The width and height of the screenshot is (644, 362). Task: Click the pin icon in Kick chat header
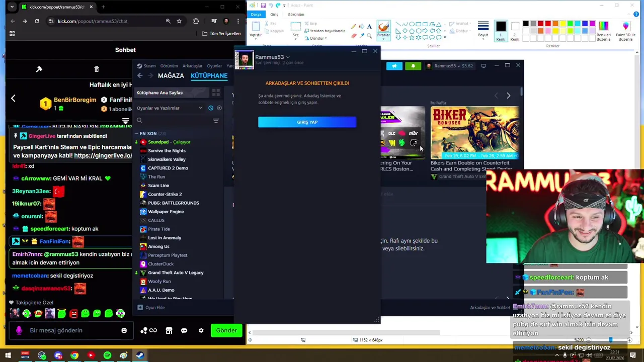pos(39,69)
